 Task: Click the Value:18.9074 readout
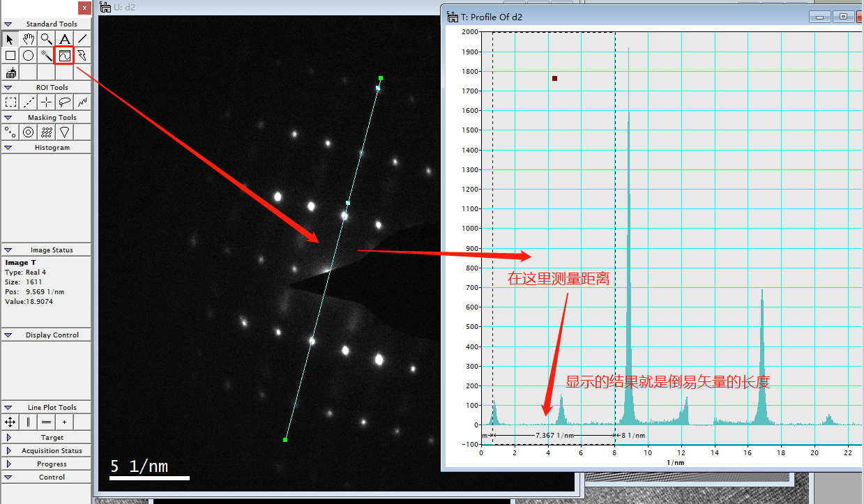[x=29, y=301]
